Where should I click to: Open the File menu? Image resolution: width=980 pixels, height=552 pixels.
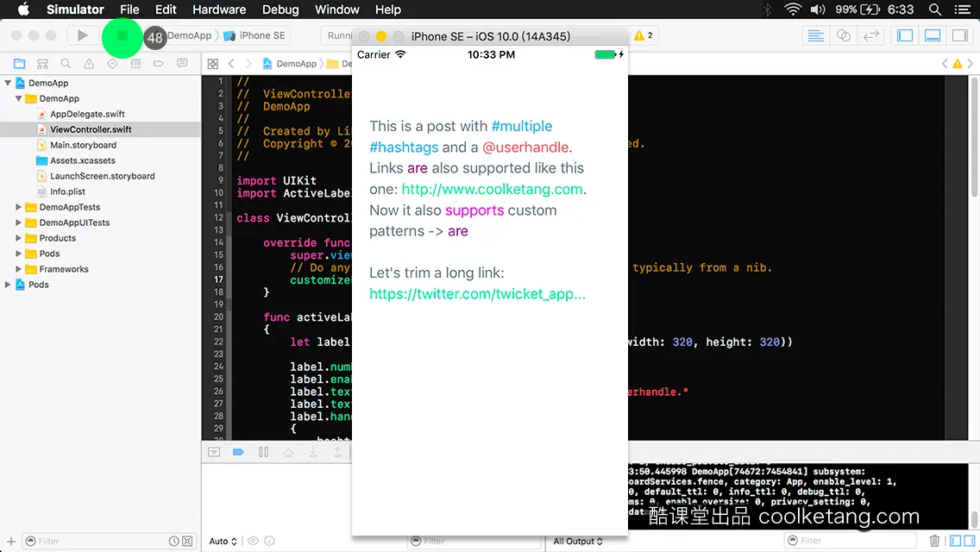pyautogui.click(x=129, y=9)
